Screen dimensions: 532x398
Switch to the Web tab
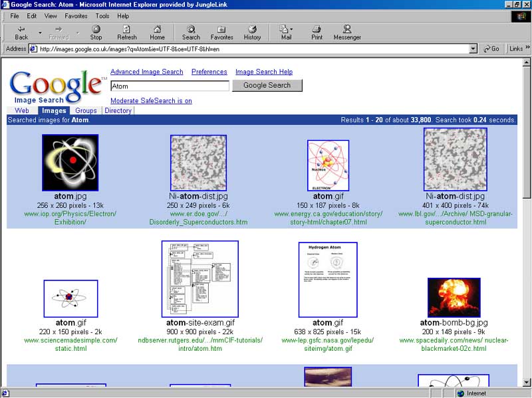[22, 110]
